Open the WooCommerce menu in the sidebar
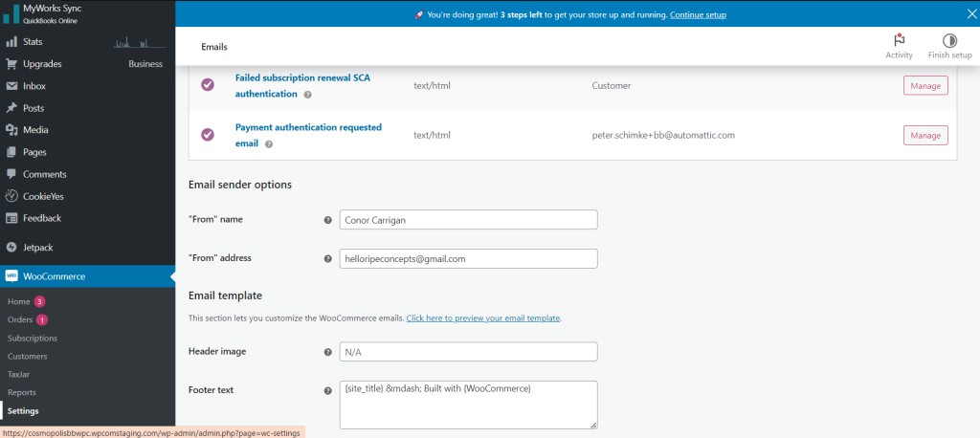 coord(54,276)
